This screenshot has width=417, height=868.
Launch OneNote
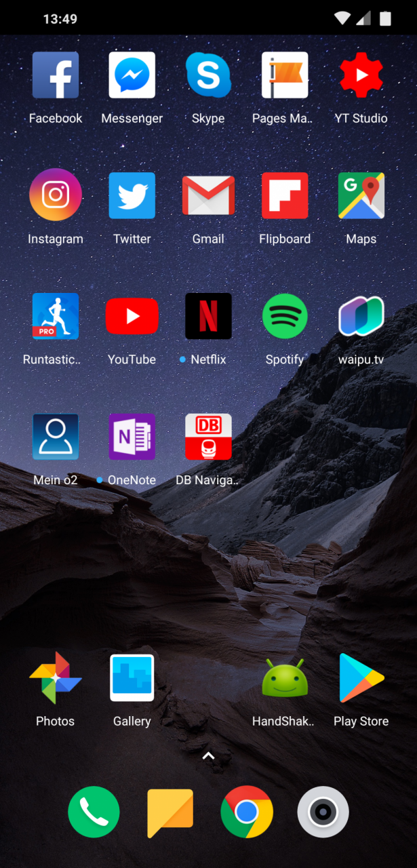[132, 437]
